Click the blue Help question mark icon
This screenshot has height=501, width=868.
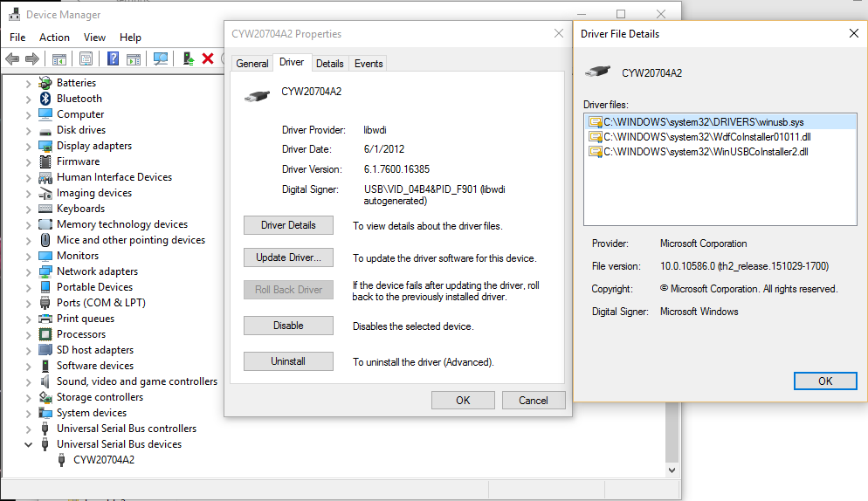(113, 58)
